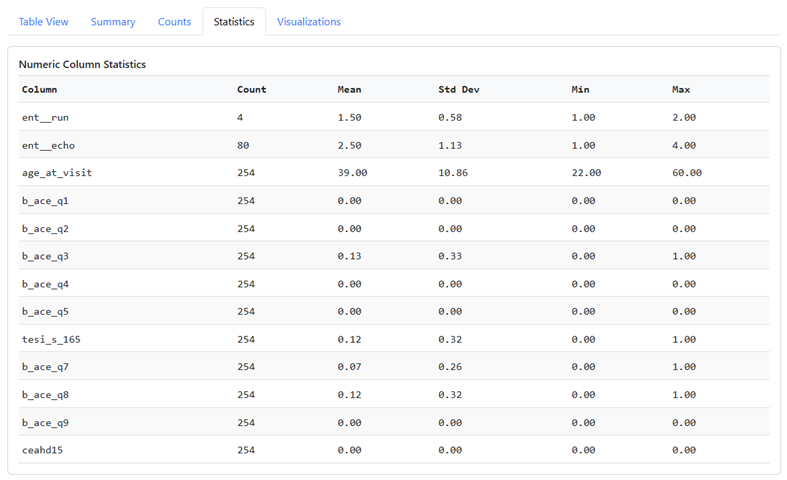Click std dev 0.58 for ent__run
787x480 pixels.
point(450,117)
